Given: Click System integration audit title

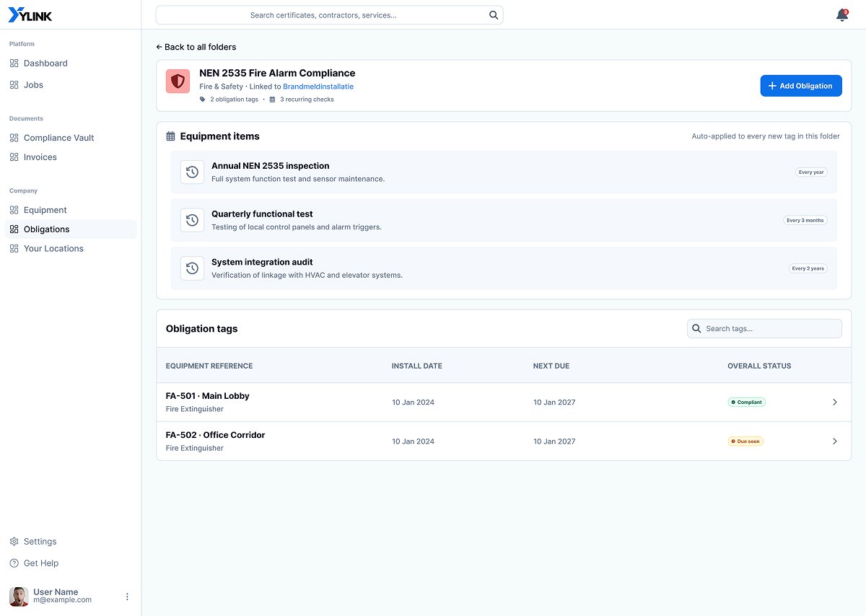Looking at the screenshot, I should 262,263.
